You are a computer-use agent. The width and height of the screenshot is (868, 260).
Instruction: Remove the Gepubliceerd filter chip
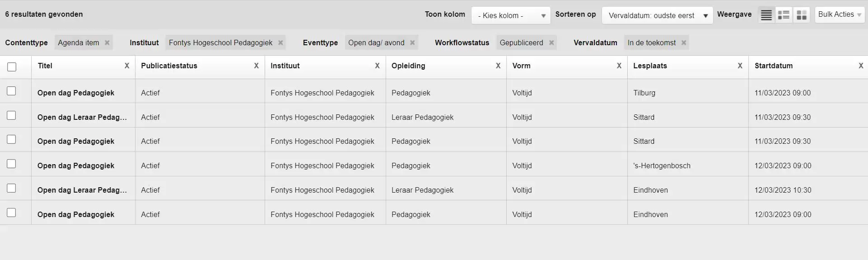point(551,43)
